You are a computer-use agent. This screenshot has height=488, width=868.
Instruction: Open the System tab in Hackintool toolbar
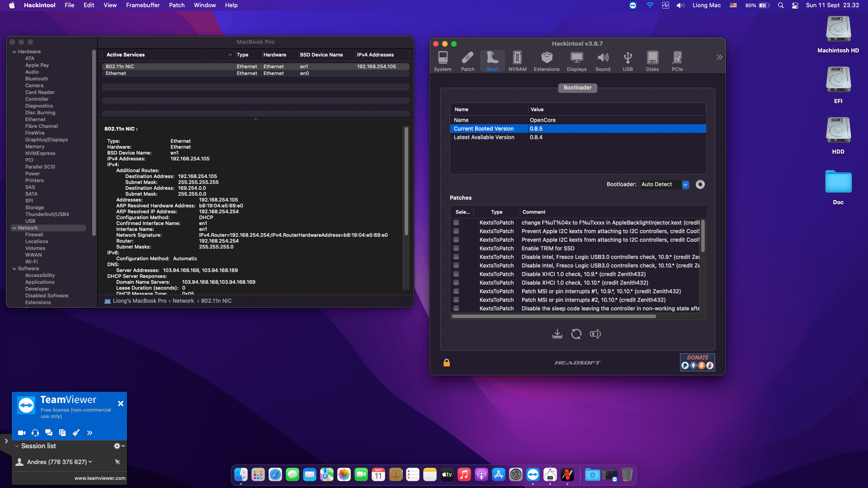coord(443,61)
